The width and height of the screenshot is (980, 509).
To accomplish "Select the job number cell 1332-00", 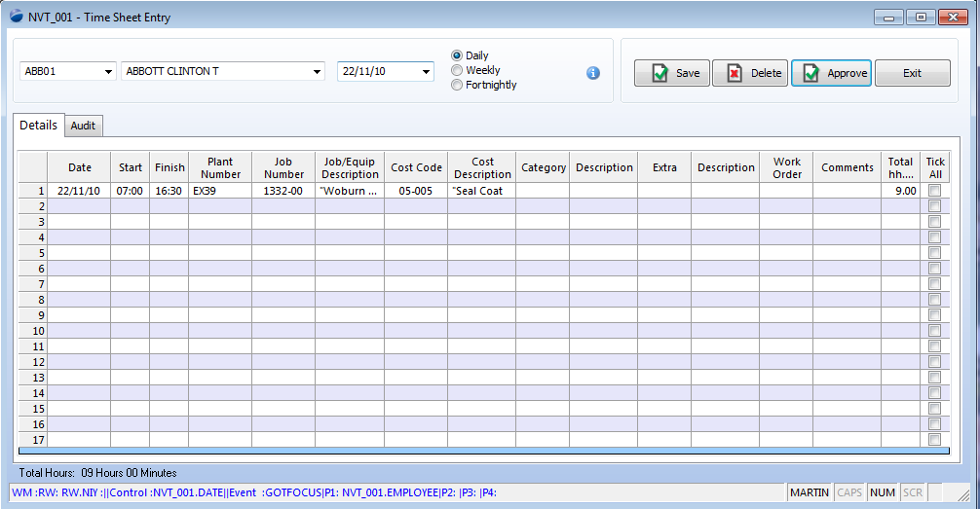I will pos(283,191).
